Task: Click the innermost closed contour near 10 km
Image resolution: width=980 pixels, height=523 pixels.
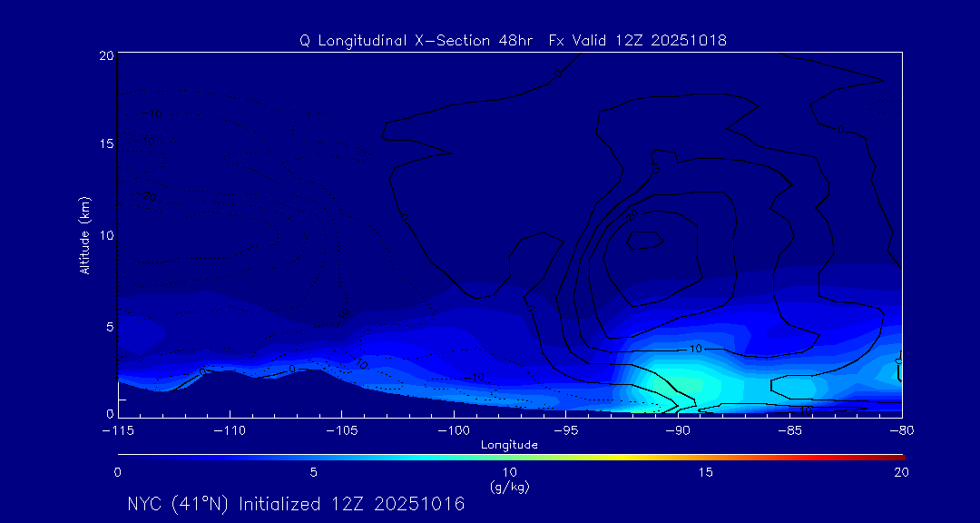Action: click(645, 240)
